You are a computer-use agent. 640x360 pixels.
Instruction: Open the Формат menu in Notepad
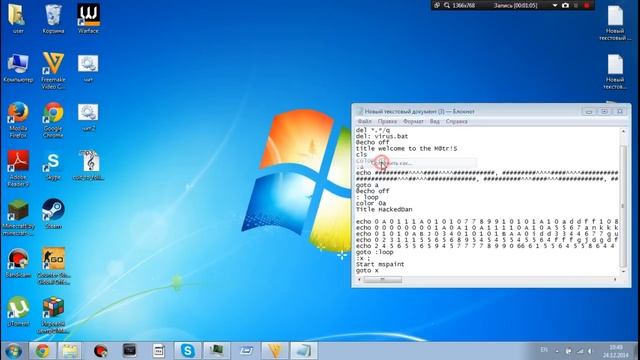413,121
